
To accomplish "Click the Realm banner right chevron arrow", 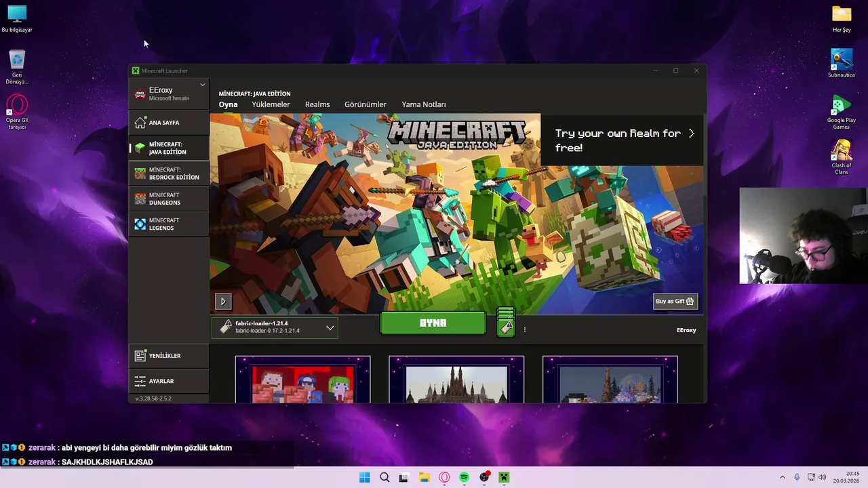I will pyautogui.click(x=691, y=134).
